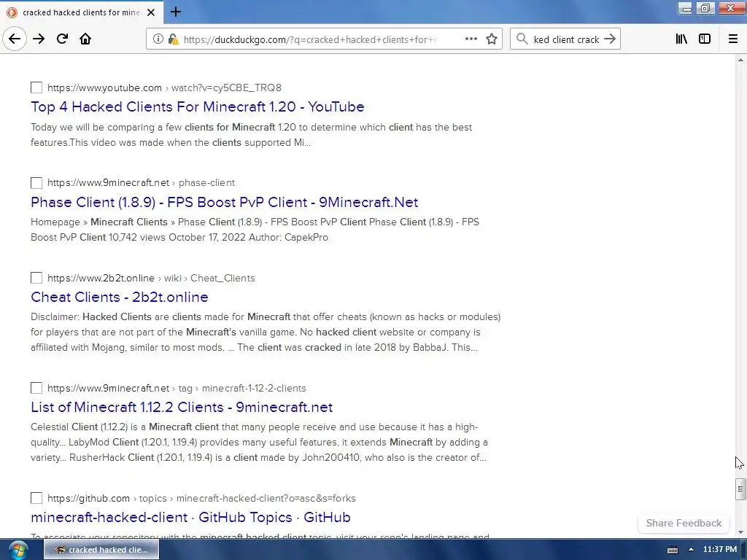Image resolution: width=747 pixels, height=560 pixels.
Task: Click the scrollbar up arrow
Action: (x=740, y=60)
